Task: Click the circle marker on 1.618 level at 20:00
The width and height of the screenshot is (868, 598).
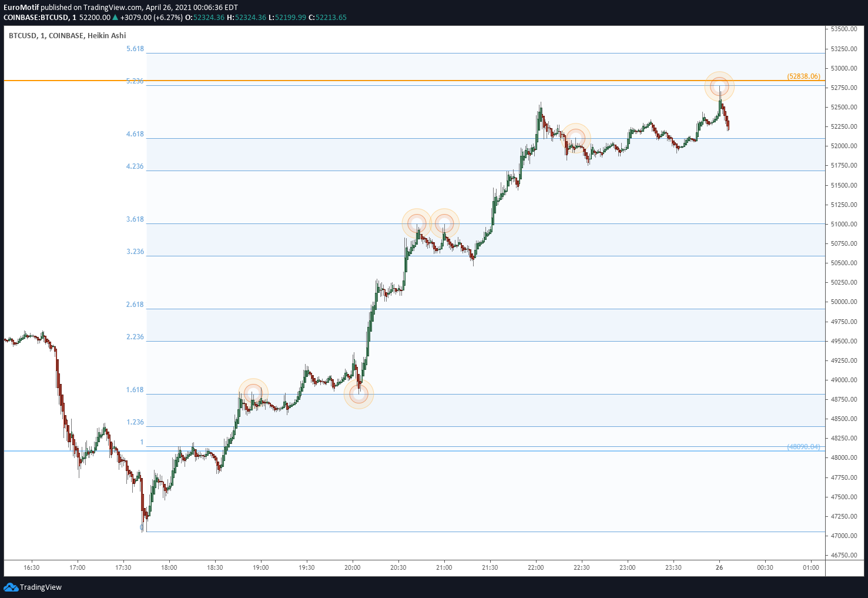Action: [x=359, y=394]
